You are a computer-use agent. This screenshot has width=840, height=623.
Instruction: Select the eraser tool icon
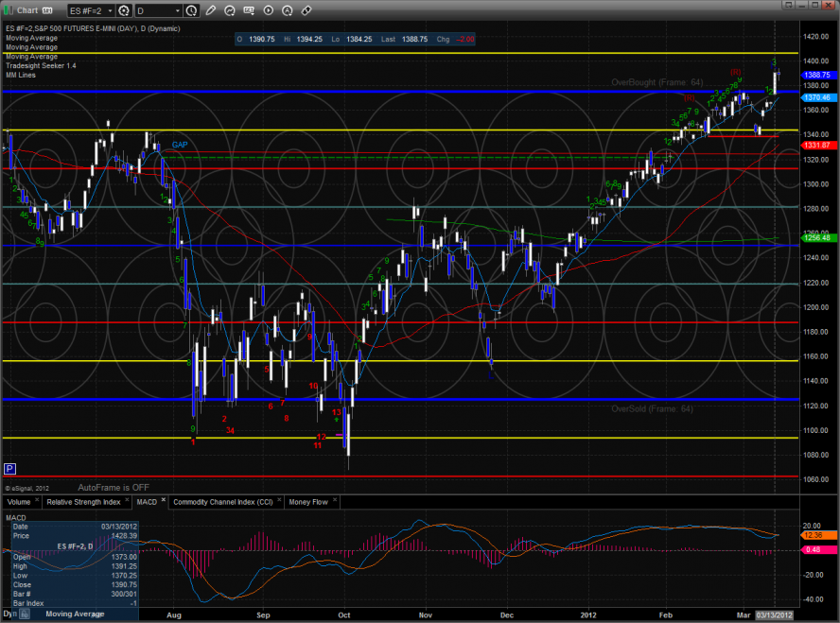(x=306, y=10)
